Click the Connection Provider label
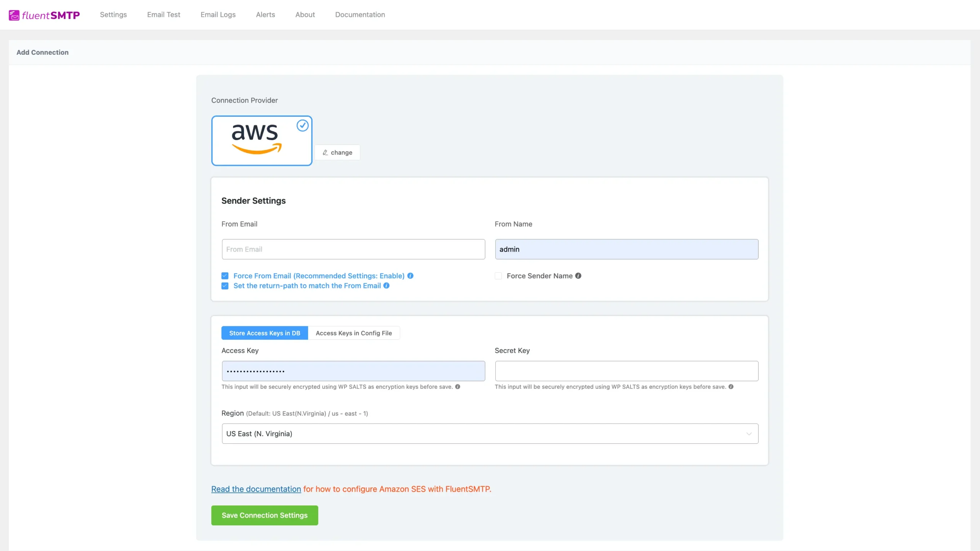This screenshot has width=980, height=551. [x=245, y=100]
